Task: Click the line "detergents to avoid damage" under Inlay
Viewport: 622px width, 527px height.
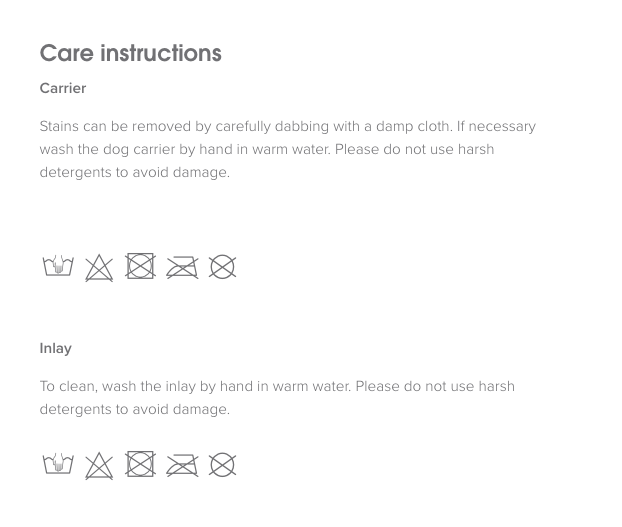Action: (134, 409)
